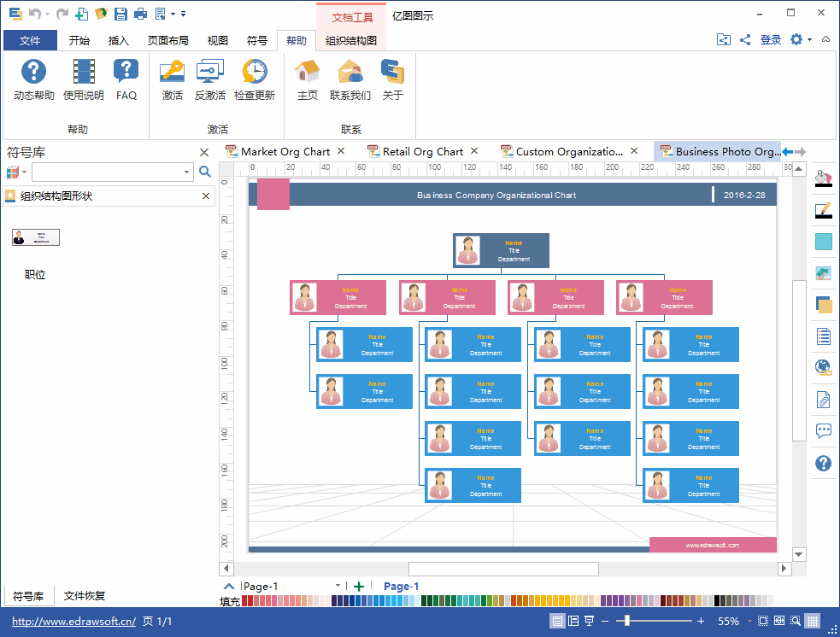The image size is (840, 637).
Task: Click the share icon in the top-right area
Action: [x=744, y=39]
